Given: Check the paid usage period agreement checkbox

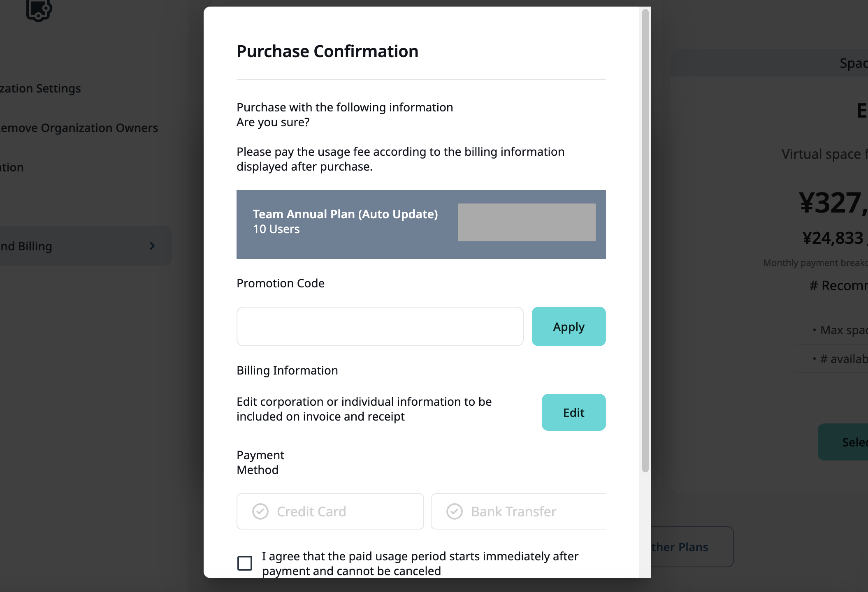Looking at the screenshot, I should pyautogui.click(x=245, y=563).
